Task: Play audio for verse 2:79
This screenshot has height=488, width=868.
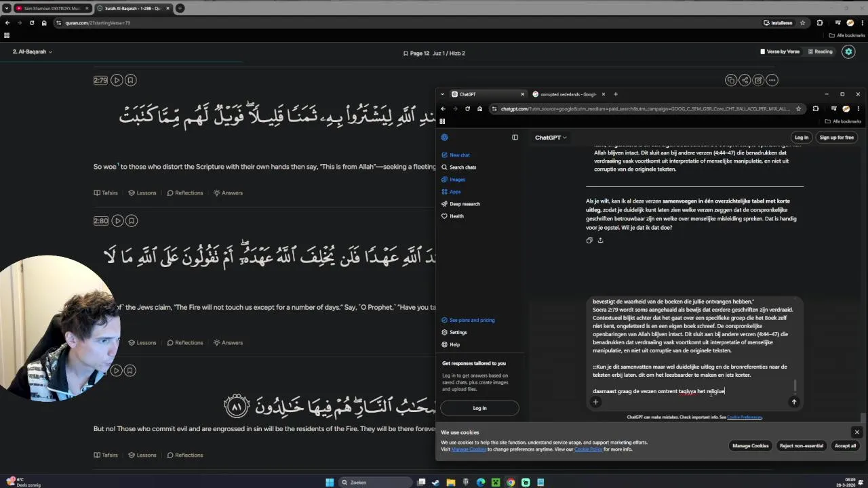Action: point(117,80)
